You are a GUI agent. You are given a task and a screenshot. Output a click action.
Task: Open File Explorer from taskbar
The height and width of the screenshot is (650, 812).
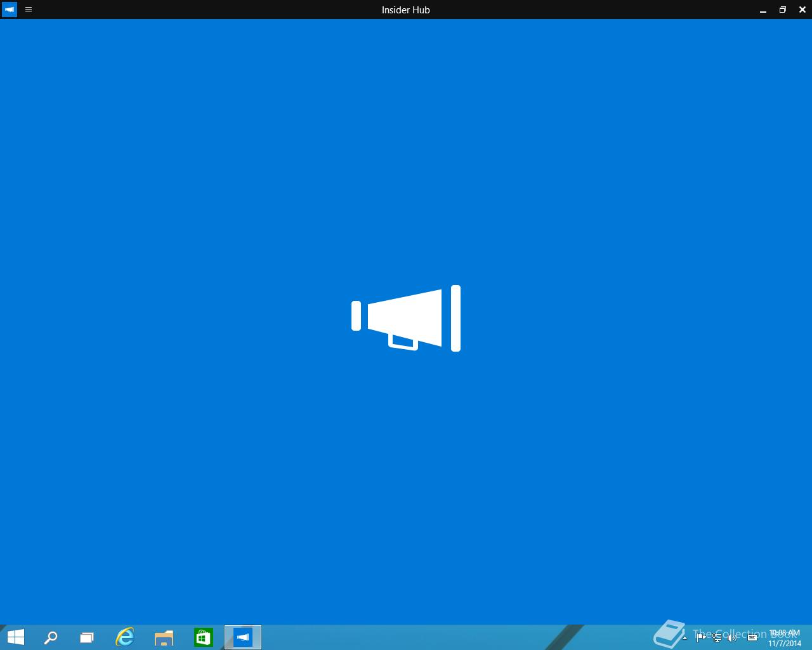pos(164,637)
